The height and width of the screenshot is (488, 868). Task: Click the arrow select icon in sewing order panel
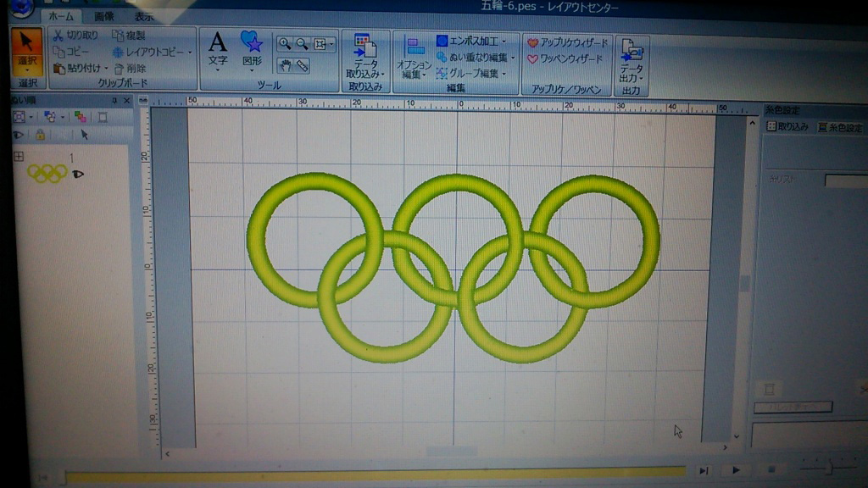[84, 135]
